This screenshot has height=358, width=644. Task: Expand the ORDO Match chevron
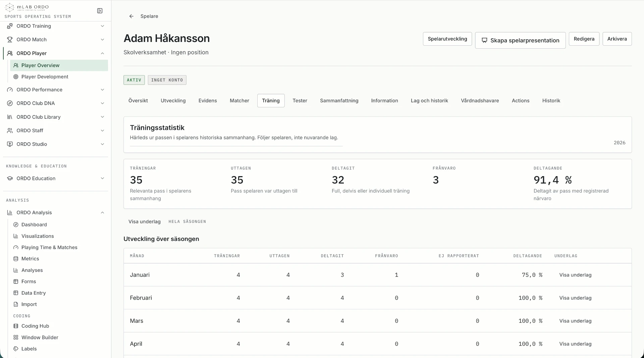(102, 40)
